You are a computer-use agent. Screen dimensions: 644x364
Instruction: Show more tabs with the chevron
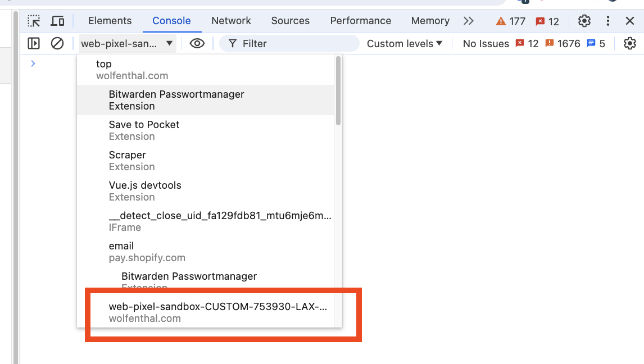coord(468,21)
